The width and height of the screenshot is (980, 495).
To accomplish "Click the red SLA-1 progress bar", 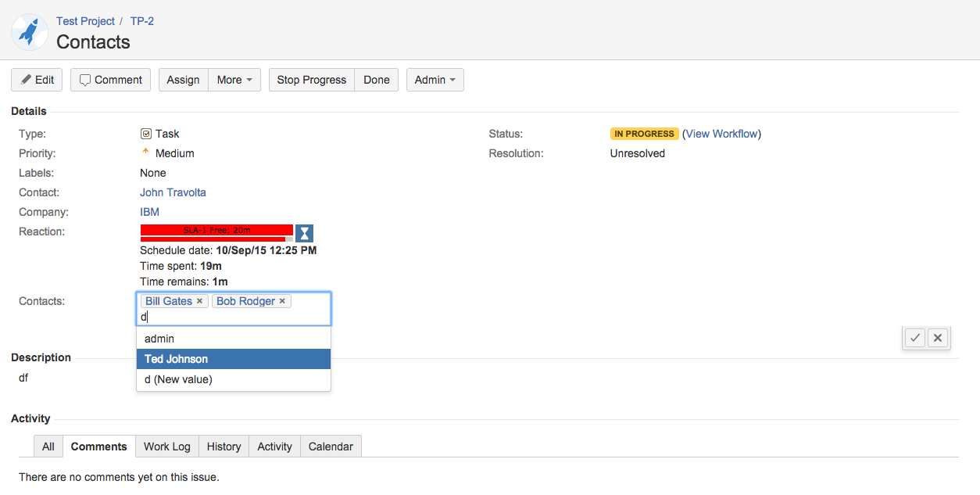I will tap(216, 231).
